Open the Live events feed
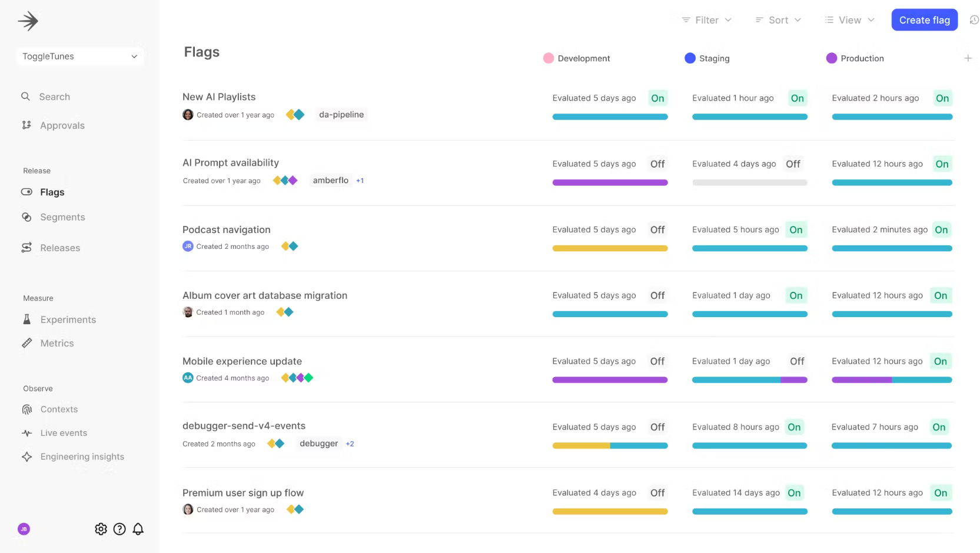980x553 pixels. 62,432
